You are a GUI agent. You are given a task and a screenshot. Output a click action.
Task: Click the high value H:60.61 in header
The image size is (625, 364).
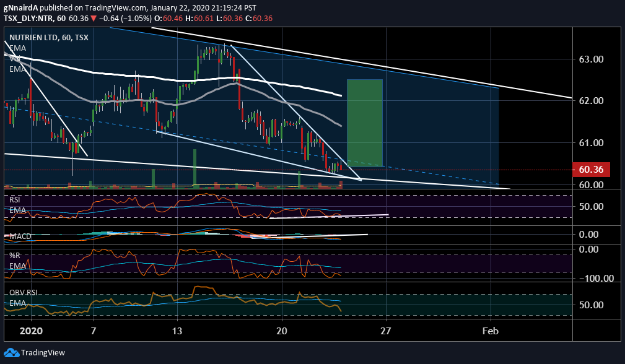click(x=199, y=19)
